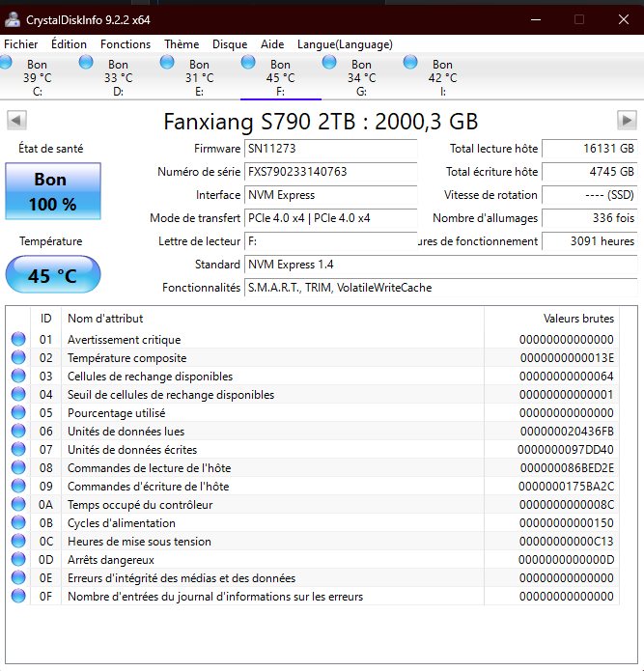Select raw value 0000000097DD40
This screenshot has height=671, width=644.
click(566, 450)
